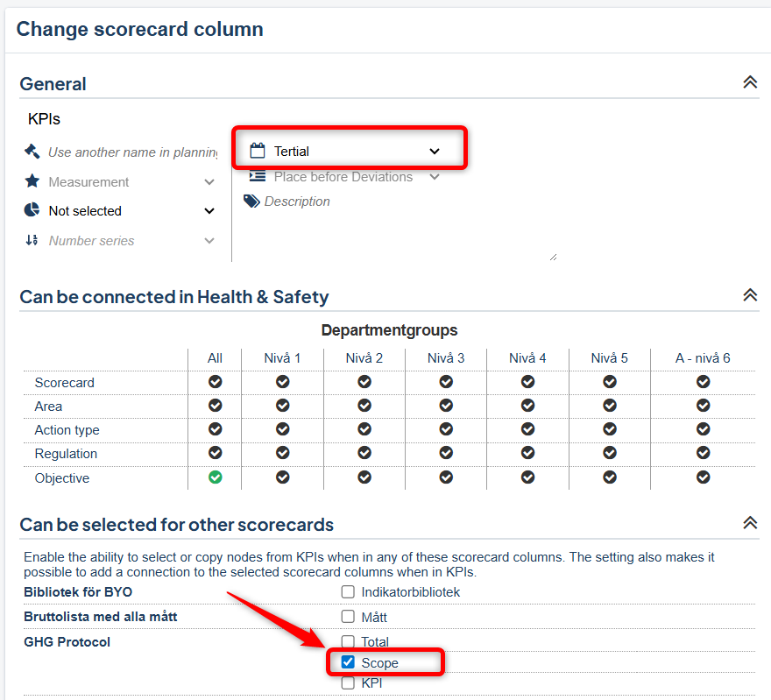Click the pie chart icon beside Not selected

pyautogui.click(x=32, y=210)
